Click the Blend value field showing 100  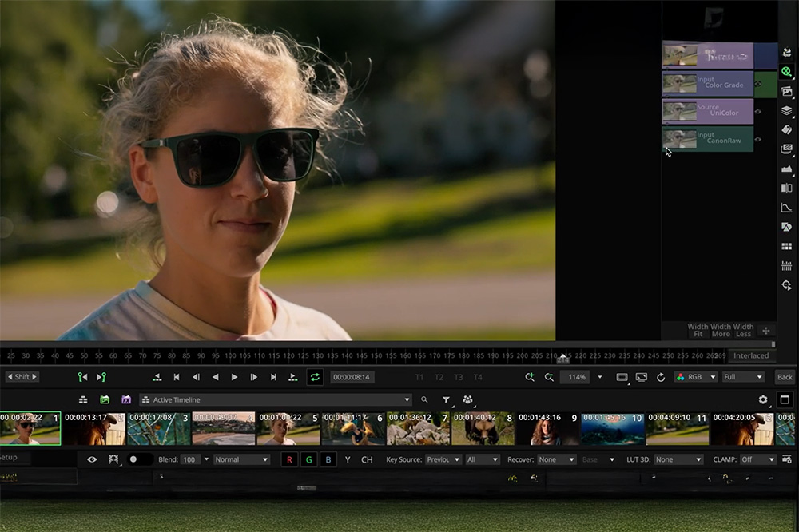tap(189, 459)
